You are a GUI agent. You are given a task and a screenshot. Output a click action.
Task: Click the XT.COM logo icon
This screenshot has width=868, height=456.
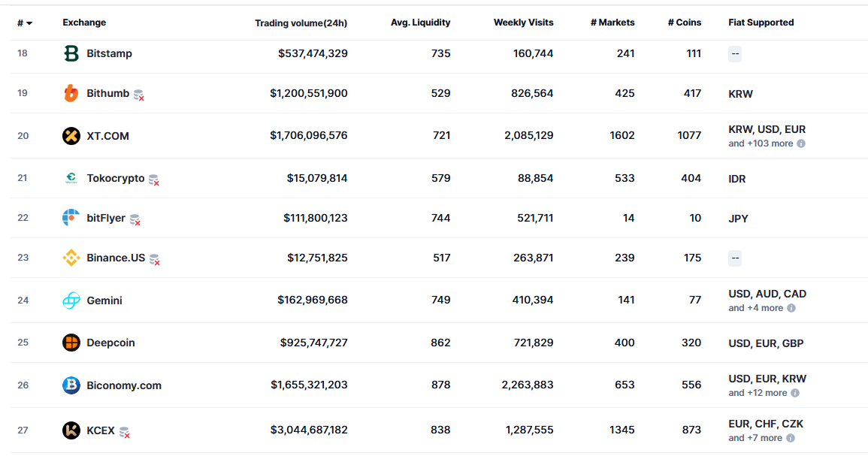point(71,136)
